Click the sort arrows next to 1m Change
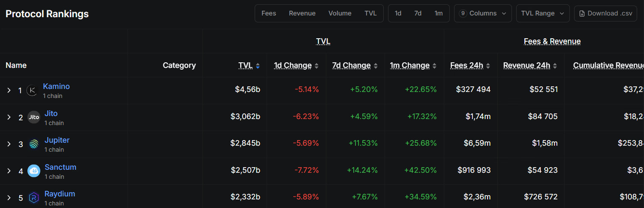 434,66
